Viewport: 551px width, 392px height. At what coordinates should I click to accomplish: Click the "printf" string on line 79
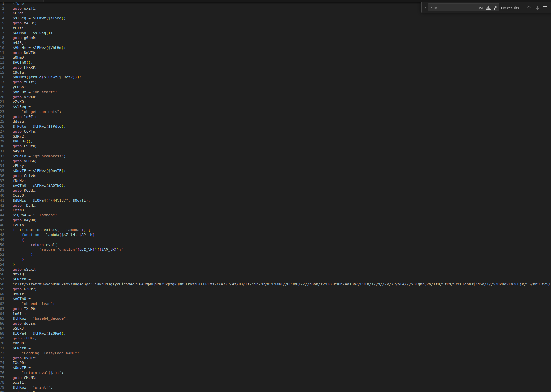(x=42, y=387)
